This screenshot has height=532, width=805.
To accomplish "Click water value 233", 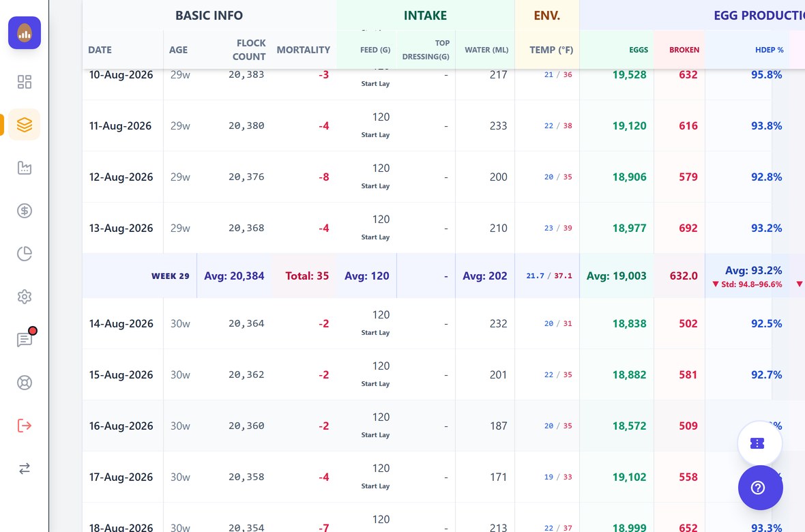I will point(499,125).
